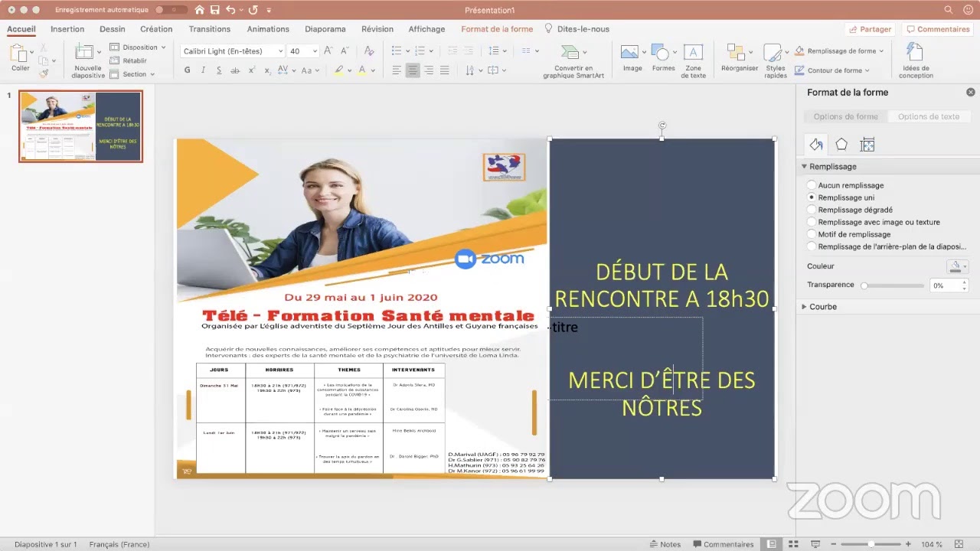This screenshot has width=980, height=551.
Task: Center align the text
Action: coord(413,70)
